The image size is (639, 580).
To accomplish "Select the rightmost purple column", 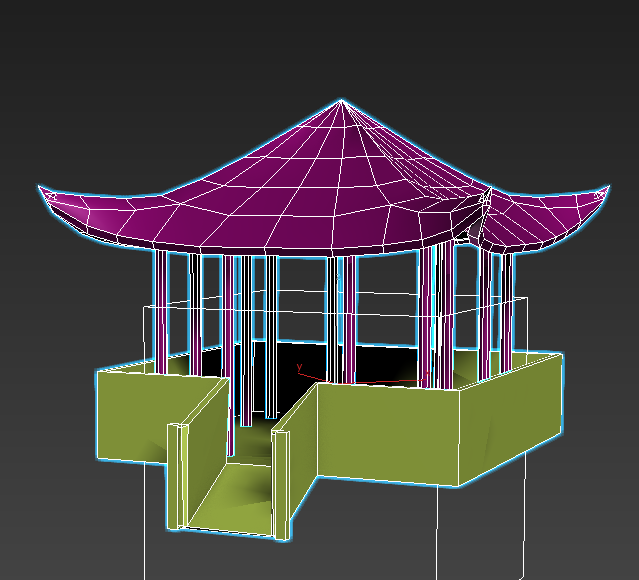I will (506, 313).
